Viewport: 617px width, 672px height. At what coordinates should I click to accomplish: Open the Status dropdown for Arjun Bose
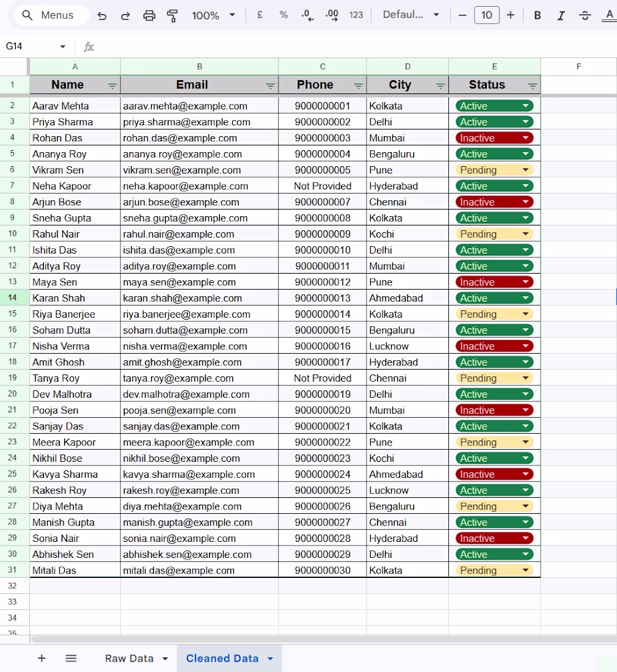tap(526, 202)
